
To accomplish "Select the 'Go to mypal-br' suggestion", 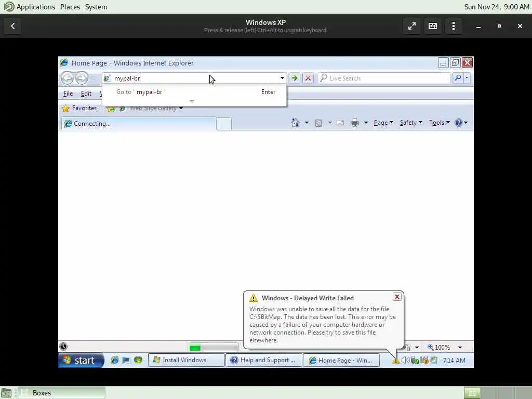I will [x=194, y=92].
